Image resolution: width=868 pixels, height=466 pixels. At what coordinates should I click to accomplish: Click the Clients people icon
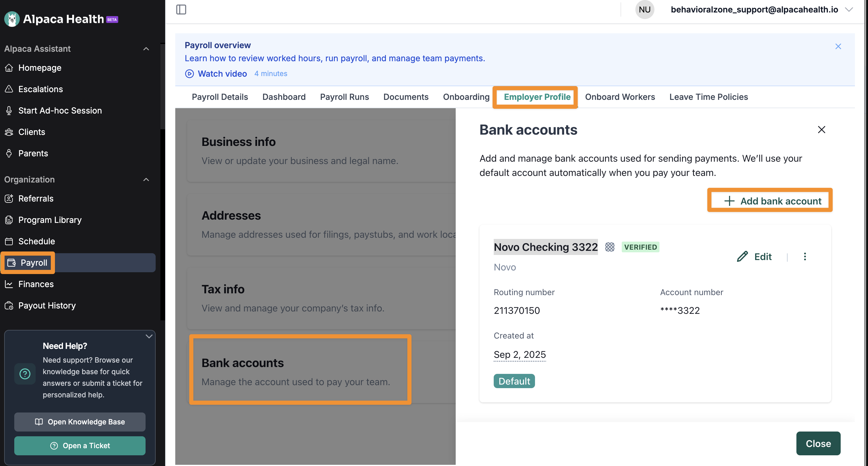tap(9, 132)
